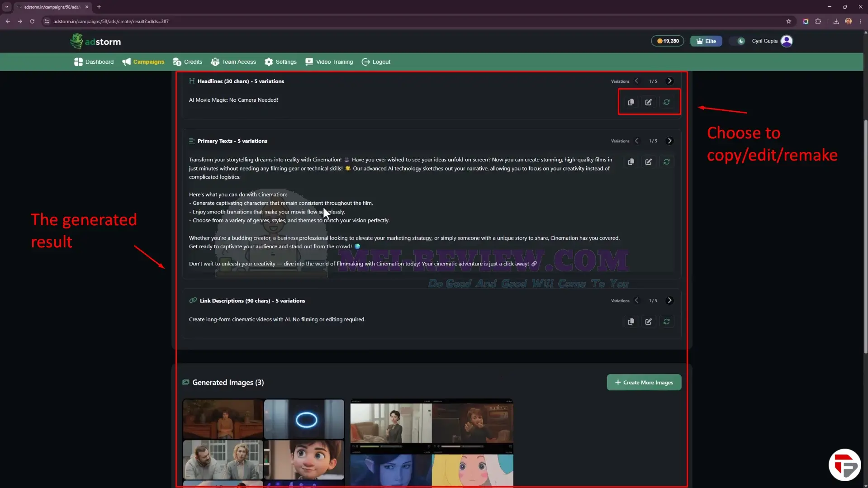Open the second generated image collage

click(432, 443)
